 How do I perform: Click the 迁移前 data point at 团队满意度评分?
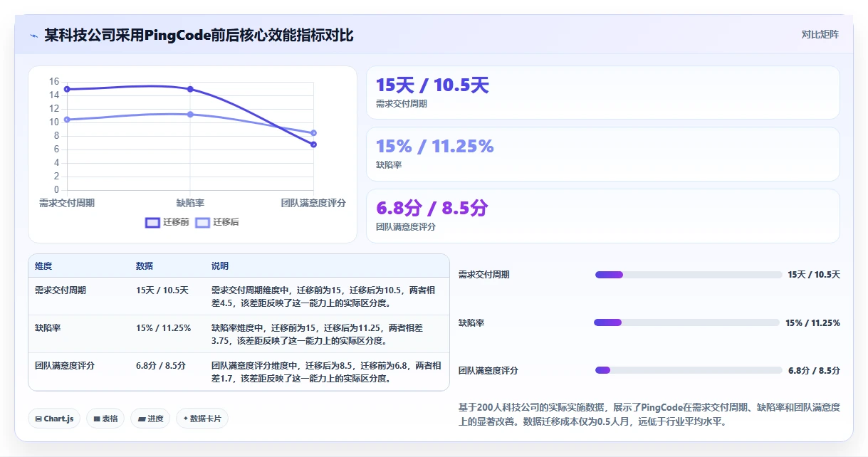point(313,145)
